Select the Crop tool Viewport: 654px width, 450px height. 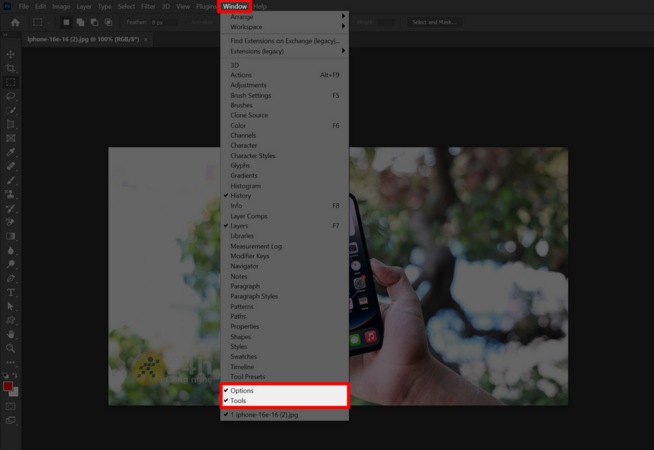tap(11, 68)
